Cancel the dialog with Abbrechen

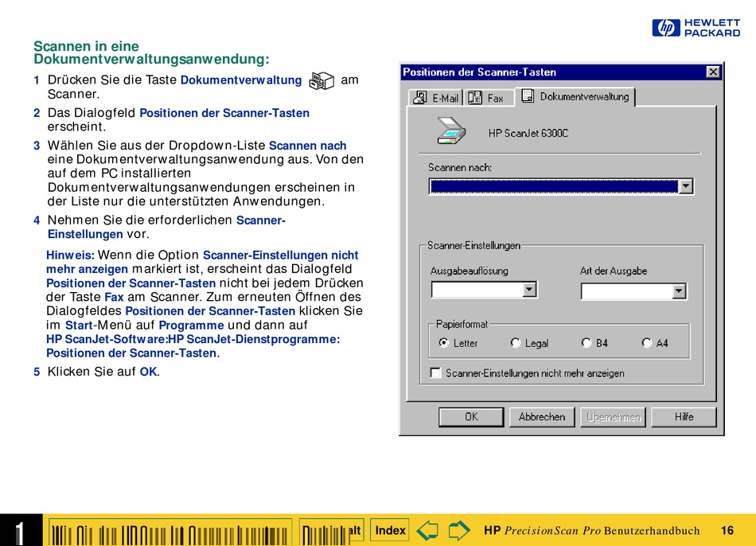pyautogui.click(x=542, y=417)
